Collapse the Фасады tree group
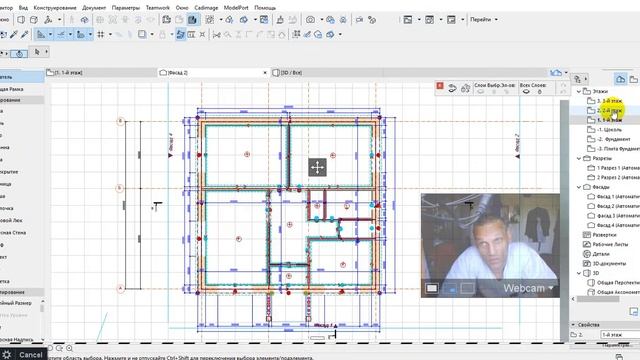 pos(579,187)
